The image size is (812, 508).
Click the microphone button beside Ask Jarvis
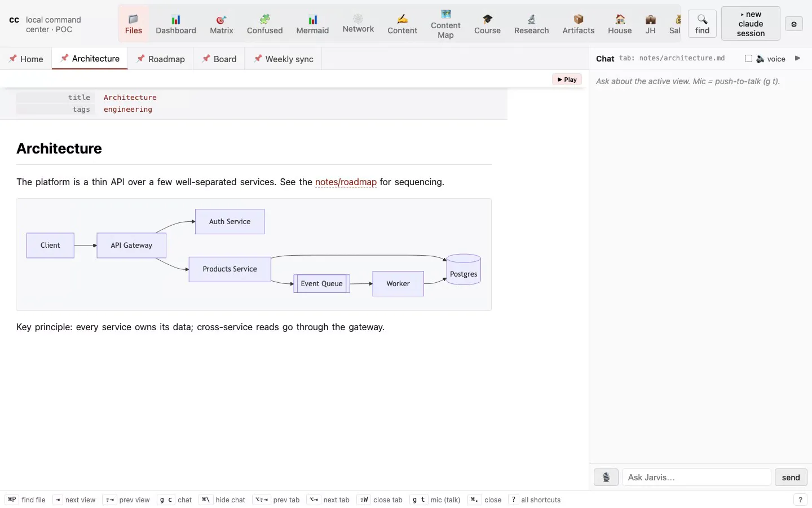pos(606,478)
